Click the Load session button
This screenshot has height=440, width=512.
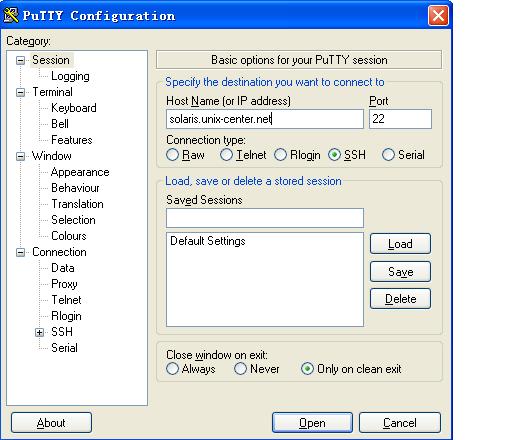click(x=400, y=244)
